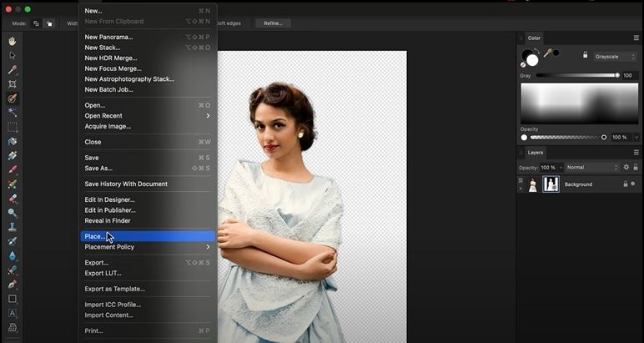The width and height of the screenshot is (644, 343).
Task: Expand the Background layer row
Action: click(x=521, y=189)
